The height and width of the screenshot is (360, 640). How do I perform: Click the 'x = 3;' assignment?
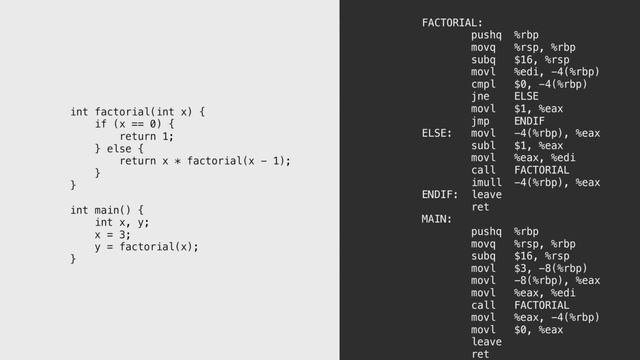click(x=113, y=235)
